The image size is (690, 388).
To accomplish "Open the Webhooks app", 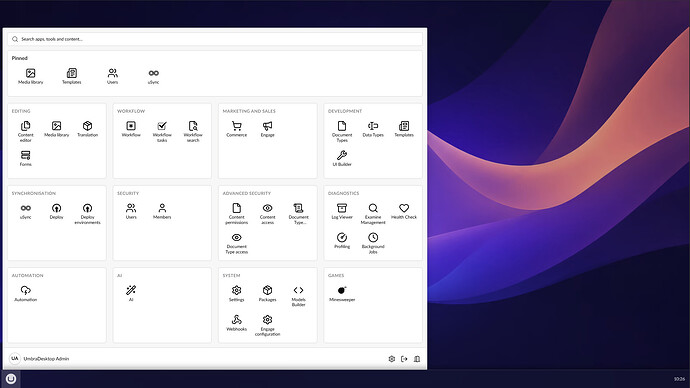I will point(237,323).
